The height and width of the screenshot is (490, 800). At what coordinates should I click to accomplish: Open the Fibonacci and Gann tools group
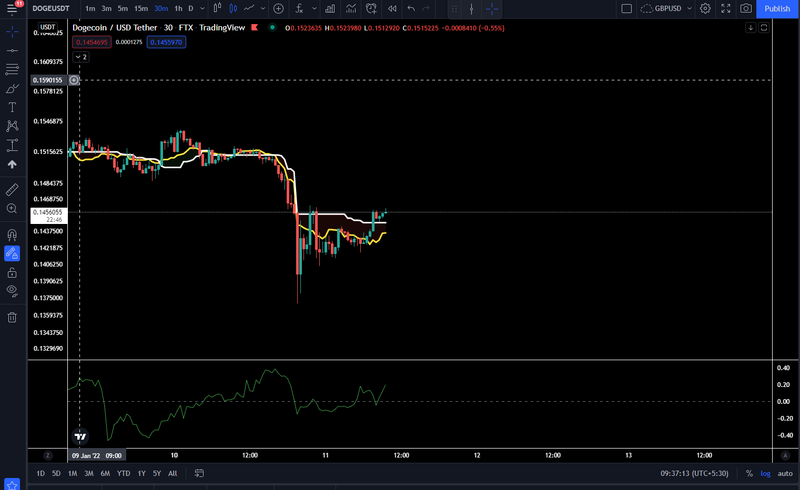pos(12,69)
